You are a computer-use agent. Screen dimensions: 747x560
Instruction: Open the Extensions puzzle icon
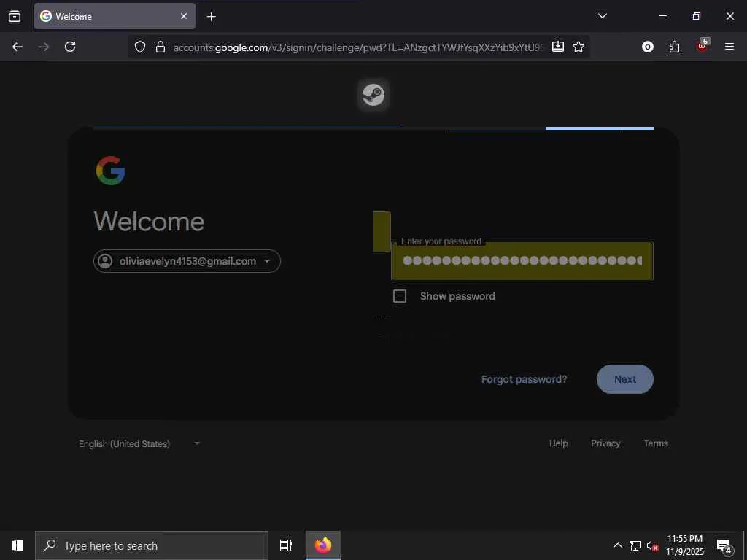(674, 47)
